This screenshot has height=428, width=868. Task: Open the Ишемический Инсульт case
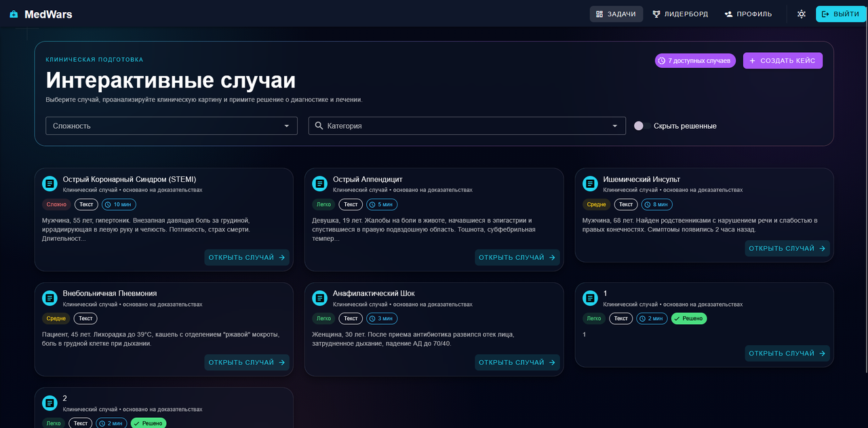tap(787, 248)
